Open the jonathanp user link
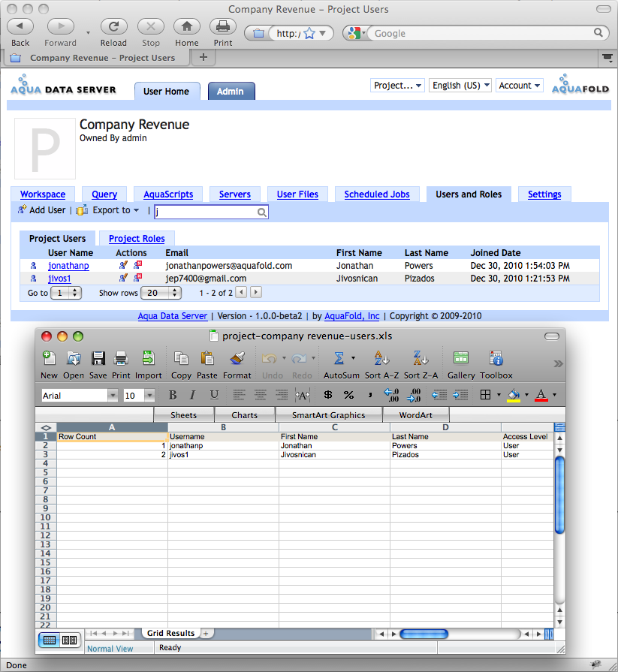The height and width of the screenshot is (672, 618). click(x=68, y=265)
